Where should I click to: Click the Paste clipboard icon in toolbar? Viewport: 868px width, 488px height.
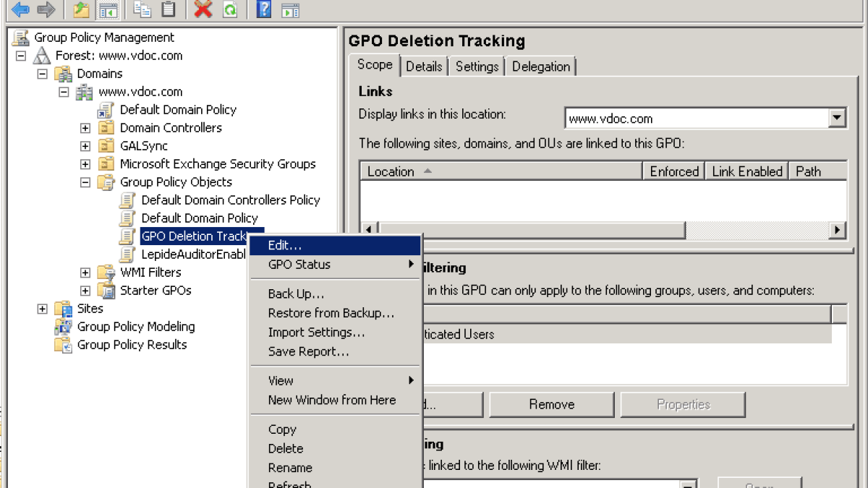169,9
